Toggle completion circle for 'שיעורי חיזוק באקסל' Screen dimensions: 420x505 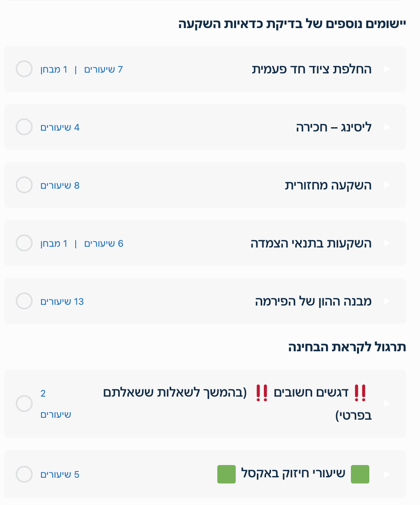tap(24, 474)
